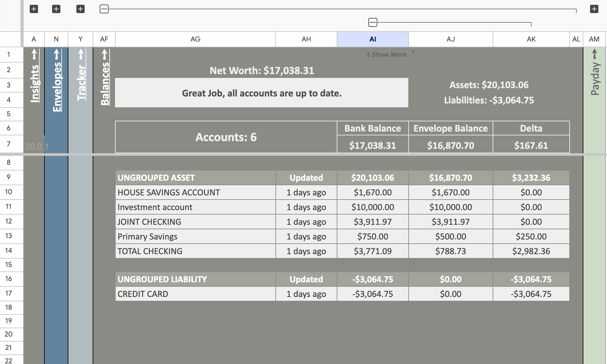This screenshot has width=607, height=364.
Task: Select row header 9
Action: click(9, 177)
